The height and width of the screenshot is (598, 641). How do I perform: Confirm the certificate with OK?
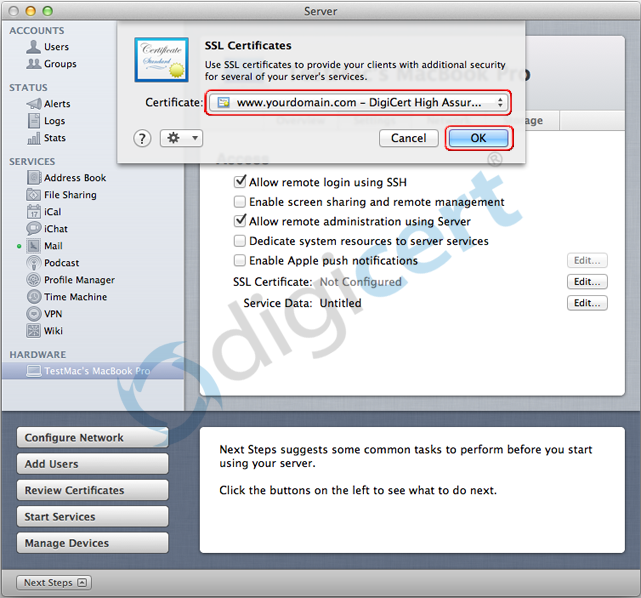479,138
